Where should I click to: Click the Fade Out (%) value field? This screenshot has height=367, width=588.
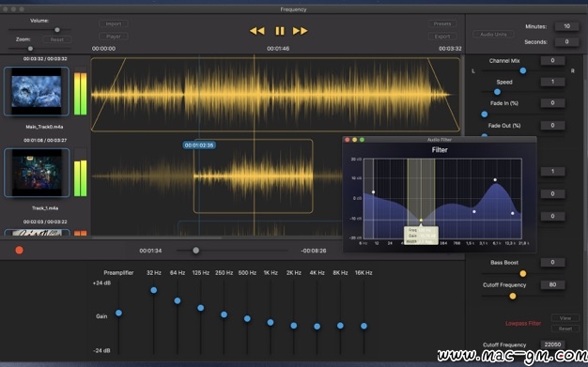(x=552, y=125)
